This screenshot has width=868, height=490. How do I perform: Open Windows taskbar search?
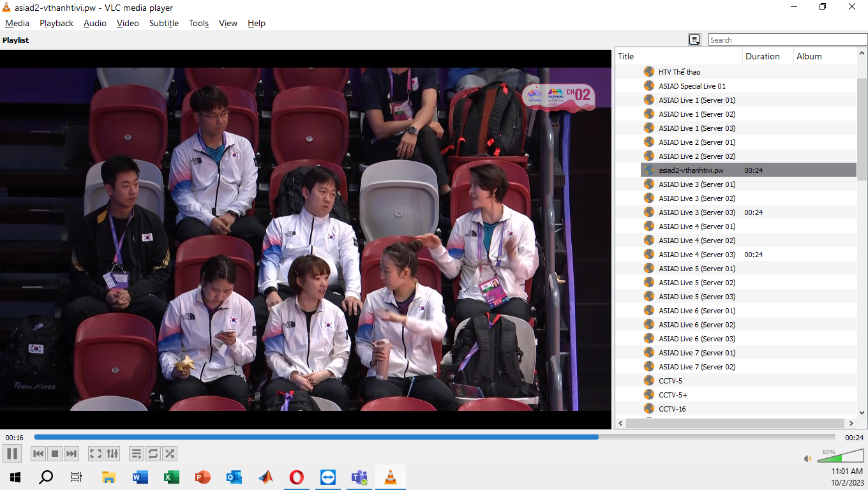[46, 477]
